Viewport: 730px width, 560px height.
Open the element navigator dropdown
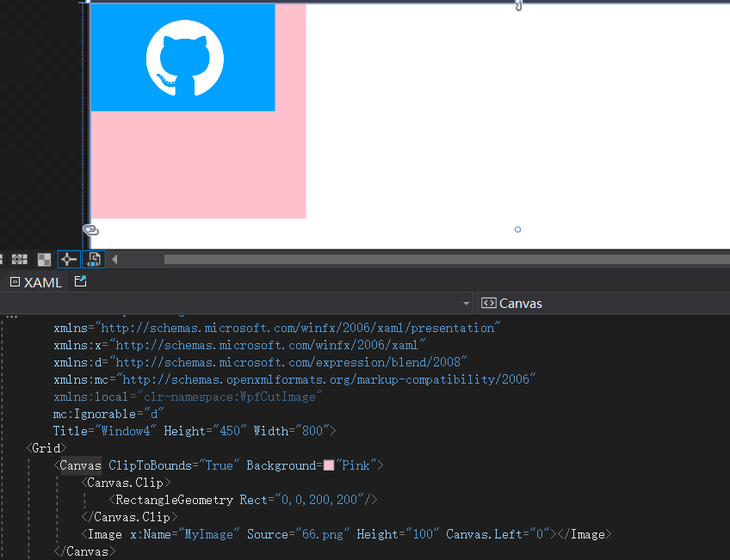coord(466,303)
